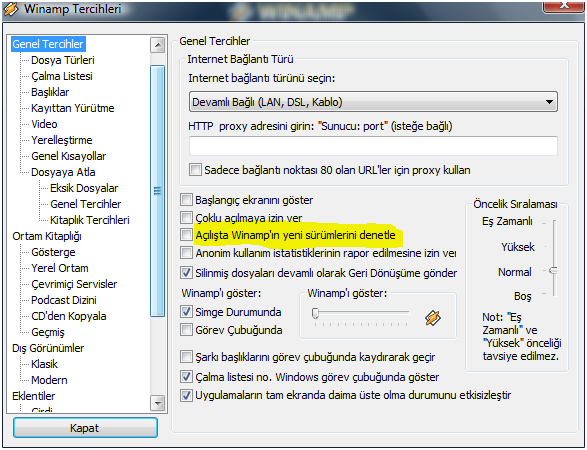Open 'Dosya Türleri' preferences page

click(x=63, y=60)
